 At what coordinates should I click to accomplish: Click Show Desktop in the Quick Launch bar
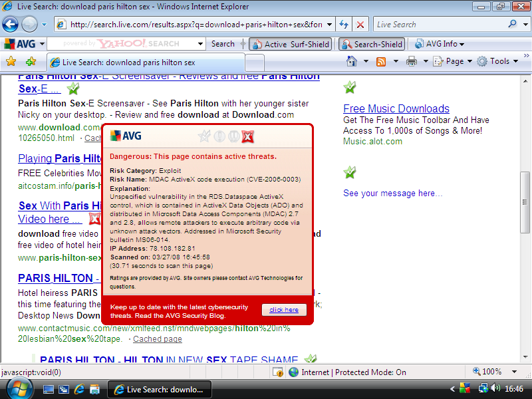pos(48,390)
